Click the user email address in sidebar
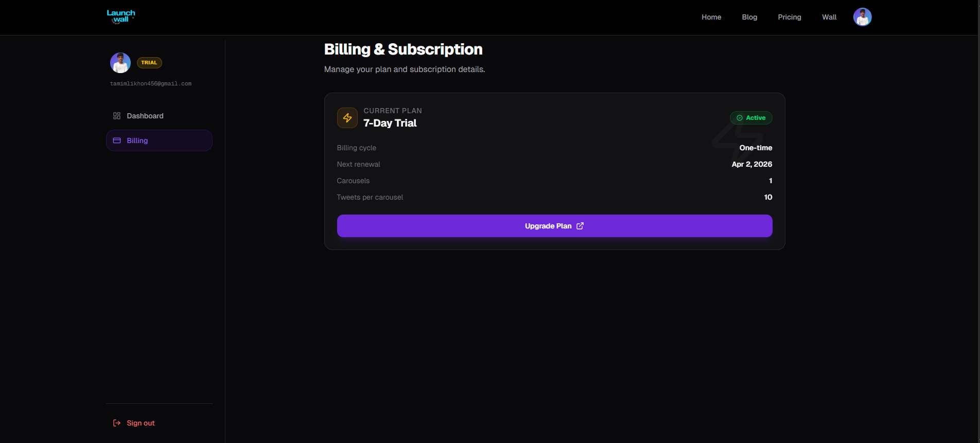980x443 pixels. click(x=150, y=83)
